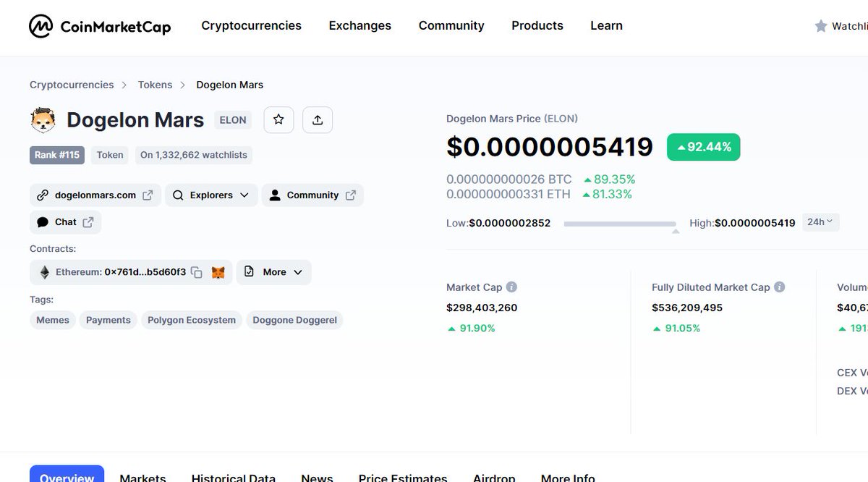This screenshot has height=482, width=868.
Task: Click the Ethereum diamond icon
Action: click(x=45, y=272)
